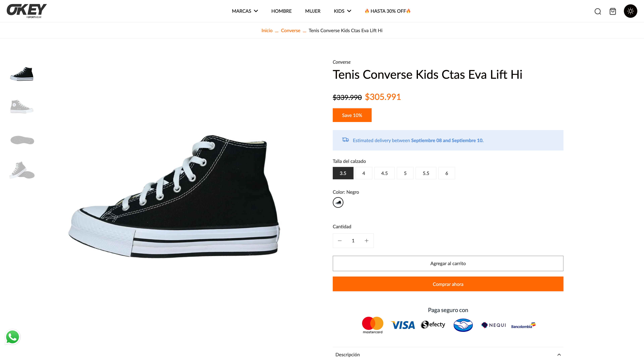Open the HOMBRE menu item
Screen dimensions: 644x362
click(x=281, y=11)
